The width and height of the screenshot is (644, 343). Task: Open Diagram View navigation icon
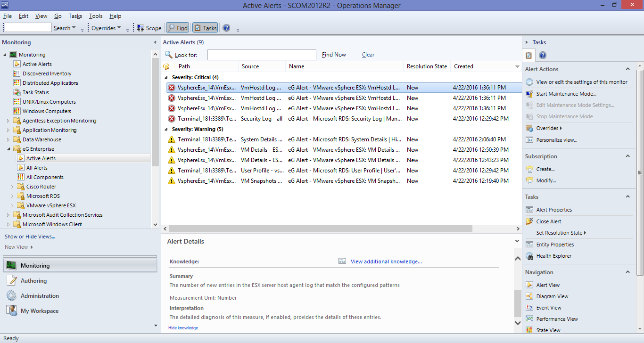point(529,296)
